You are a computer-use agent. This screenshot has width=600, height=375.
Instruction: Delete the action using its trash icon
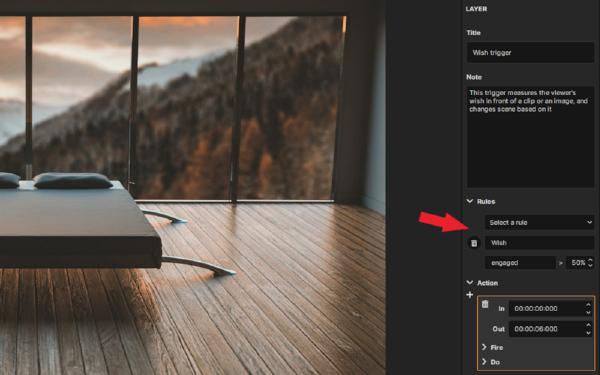pos(485,304)
